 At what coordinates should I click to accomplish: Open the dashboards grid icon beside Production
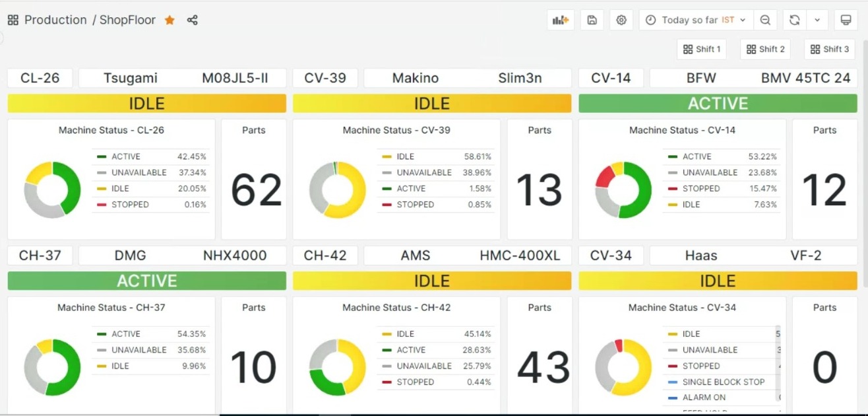click(13, 20)
